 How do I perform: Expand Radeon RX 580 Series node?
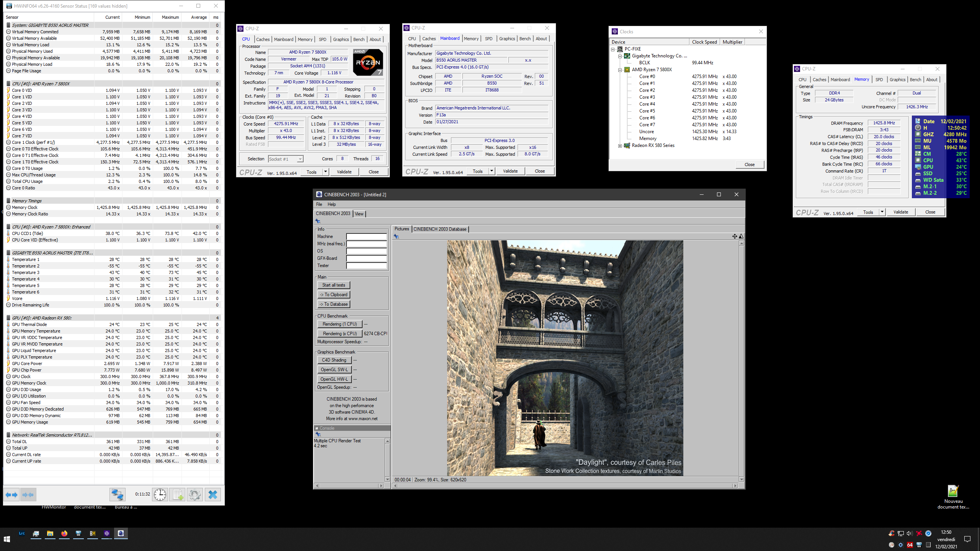pos(620,145)
